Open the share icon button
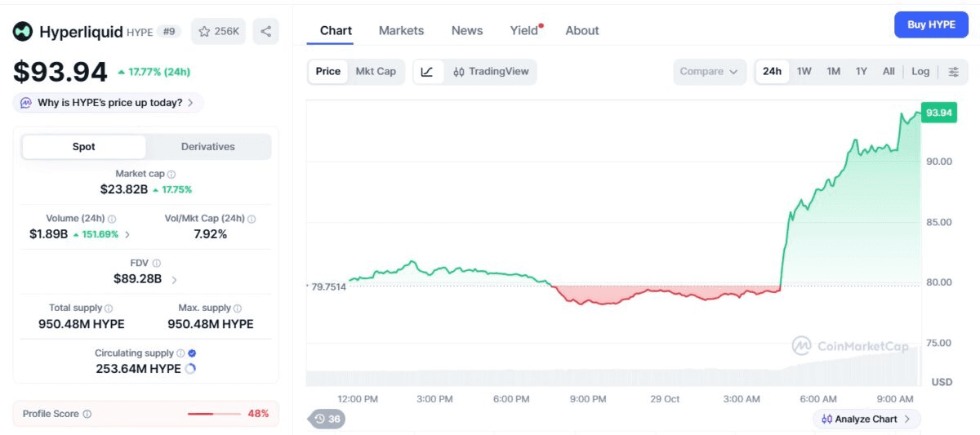 (265, 32)
